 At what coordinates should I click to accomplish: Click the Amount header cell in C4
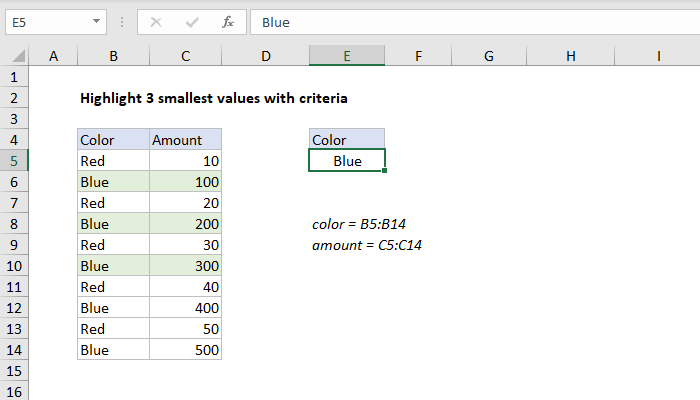pyautogui.click(x=185, y=140)
